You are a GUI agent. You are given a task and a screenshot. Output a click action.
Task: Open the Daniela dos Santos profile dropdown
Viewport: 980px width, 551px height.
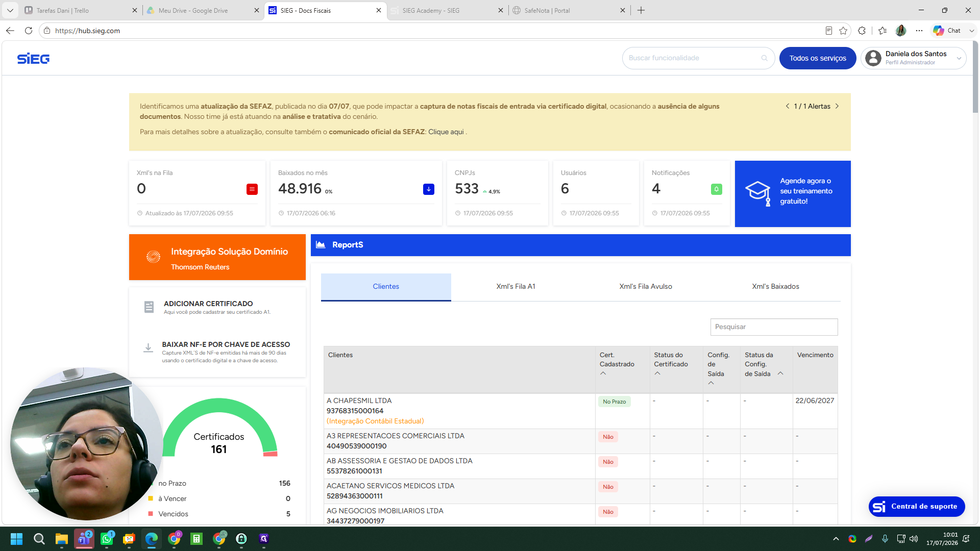point(913,58)
